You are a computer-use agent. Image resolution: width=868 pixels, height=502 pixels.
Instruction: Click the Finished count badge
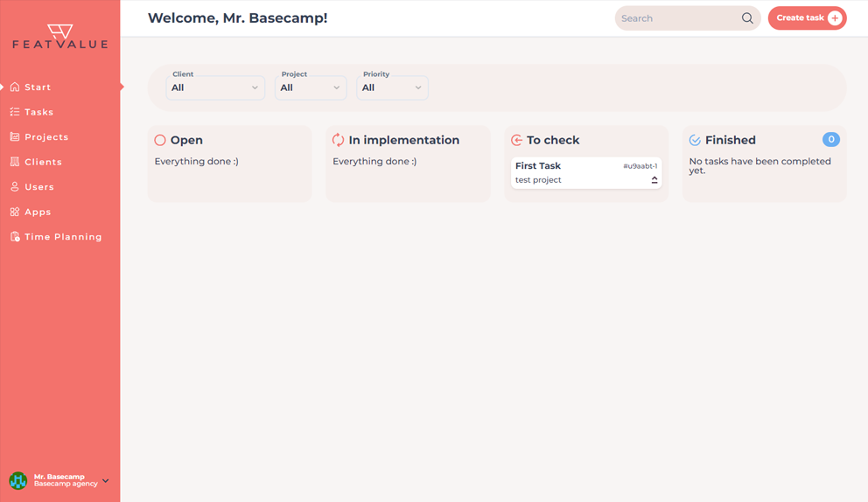point(830,140)
